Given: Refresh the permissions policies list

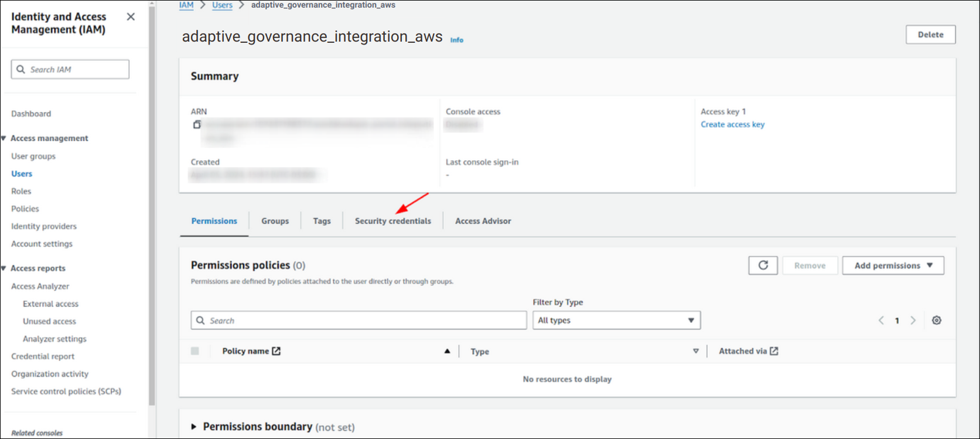Looking at the screenshot, I should (x=763, y=266).
